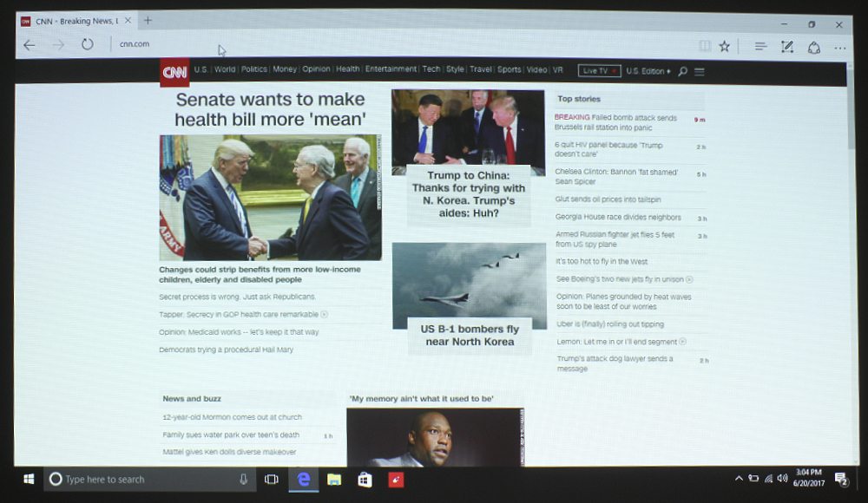Go back using the browser back arrow

(x=30, y=45)
